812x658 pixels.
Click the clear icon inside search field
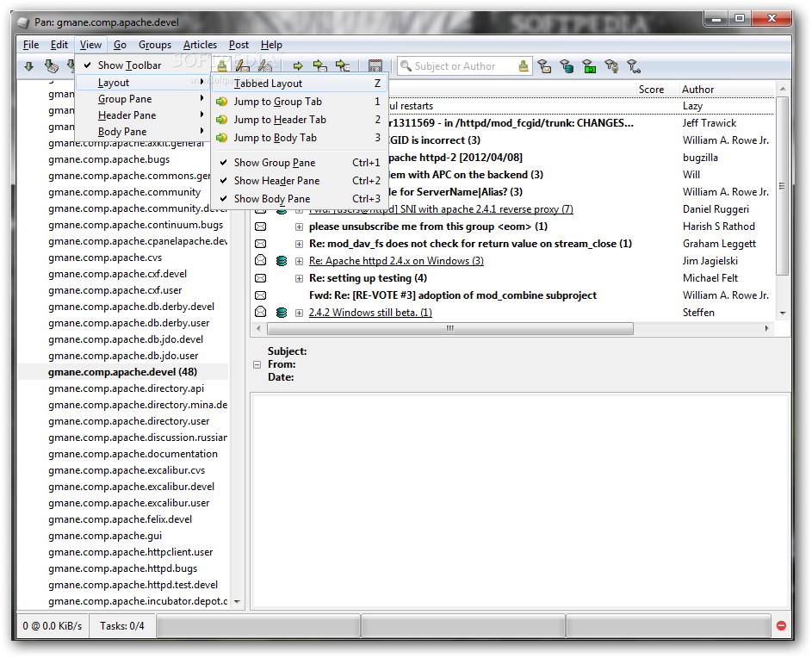[524, 66]
